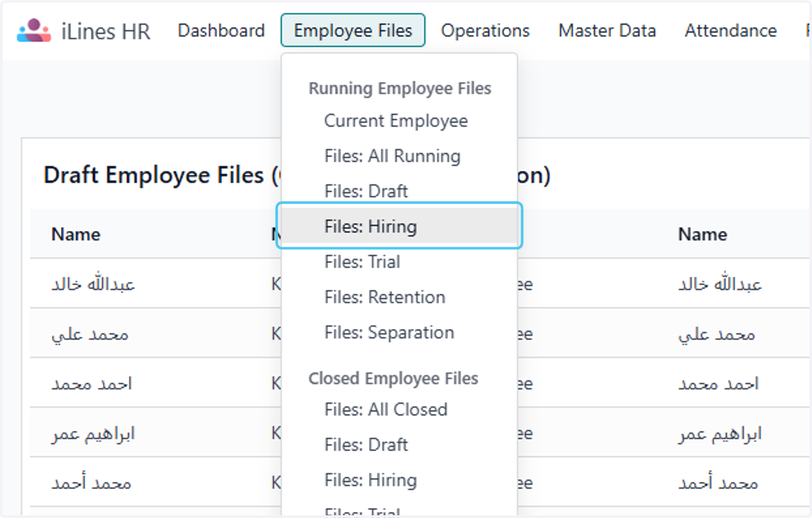This screenshot has height=518, width=812.
Task: Select محمد أحمد in right table
Action: [718, 483]
